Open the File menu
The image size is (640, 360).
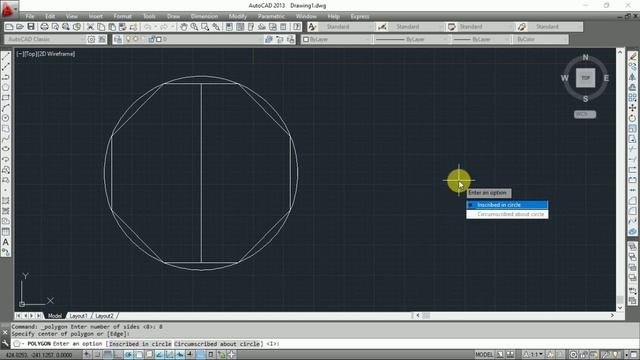click(x=30, y=16)
